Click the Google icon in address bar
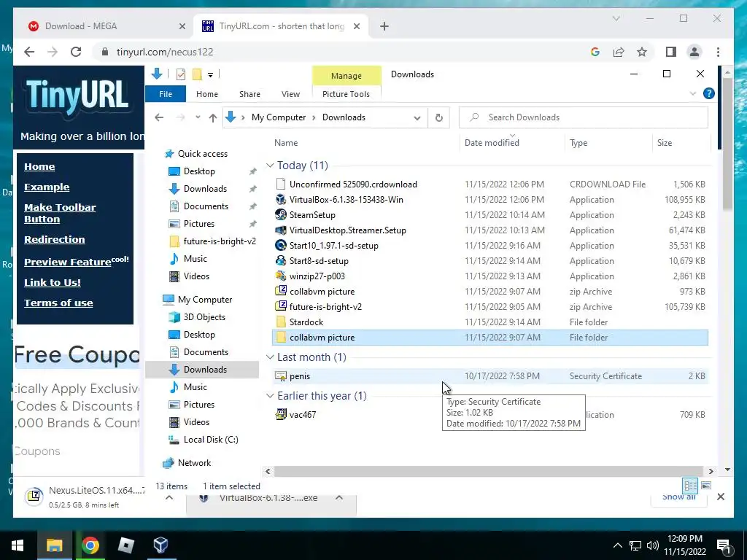This screenshot has width=747, height=560. coord(595,52)
